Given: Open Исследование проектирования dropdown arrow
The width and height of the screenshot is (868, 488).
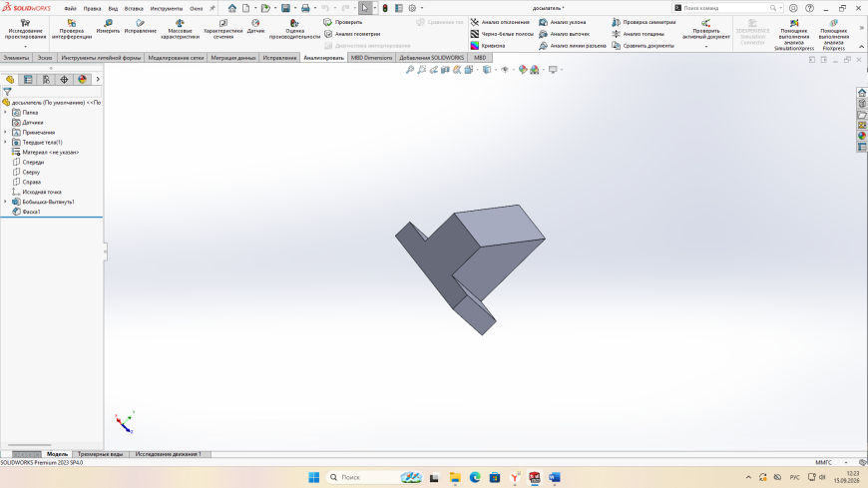Looking at the screenshot, I should 26,47.
